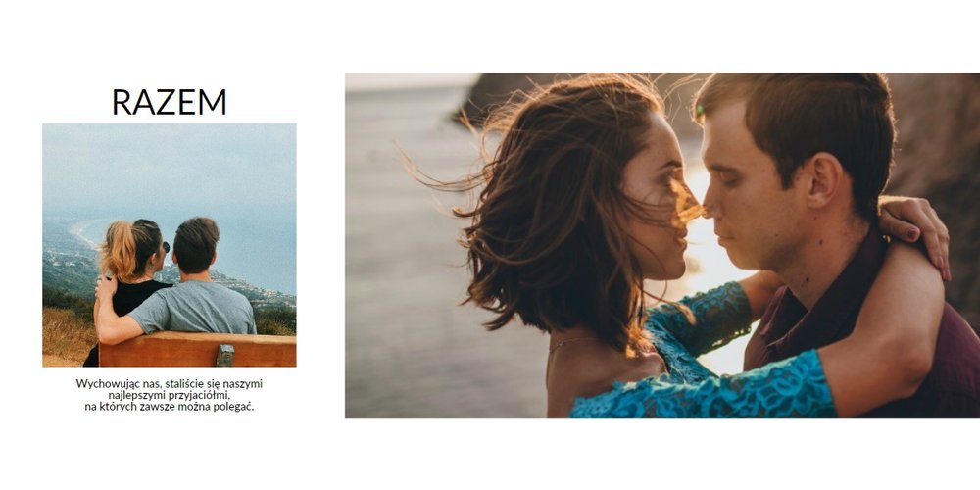This screenshot has height=490, width=980.
Task: Select the small bench couple photo
Action: [x=170, y=245]
